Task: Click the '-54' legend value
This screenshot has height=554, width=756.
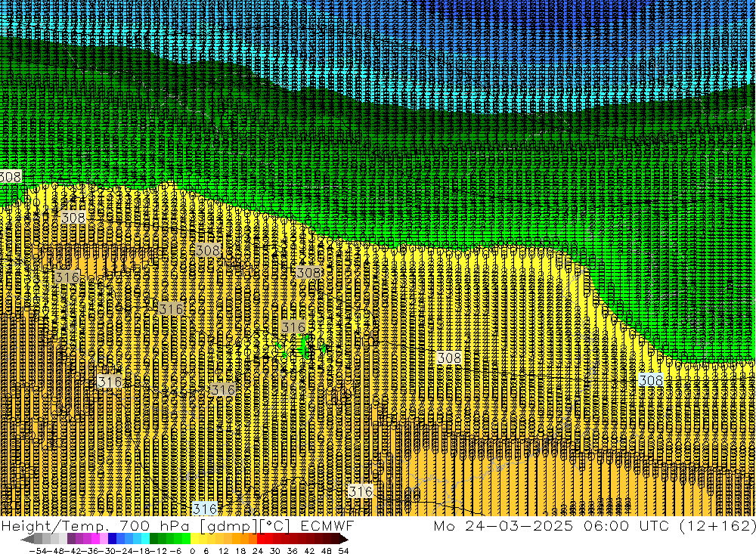Action: tap(38, 551)
